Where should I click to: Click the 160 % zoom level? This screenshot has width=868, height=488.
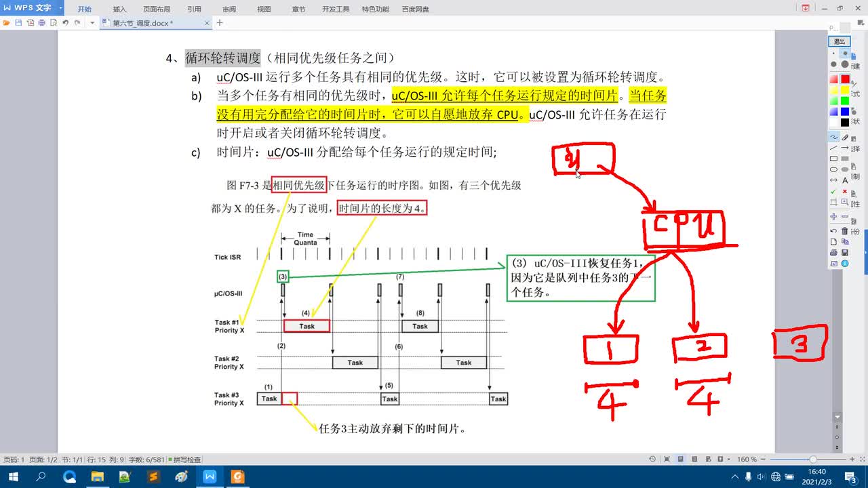(x=747, y=459)
